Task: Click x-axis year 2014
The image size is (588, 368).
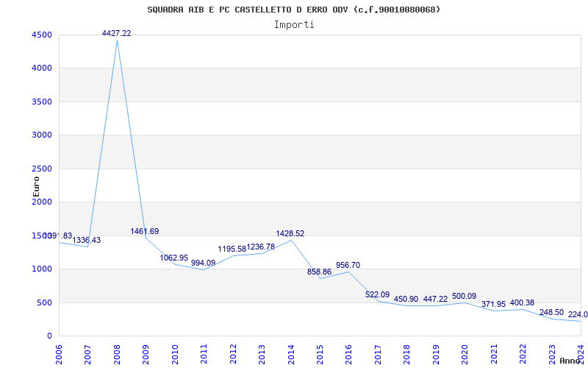Action: [291, 355]
